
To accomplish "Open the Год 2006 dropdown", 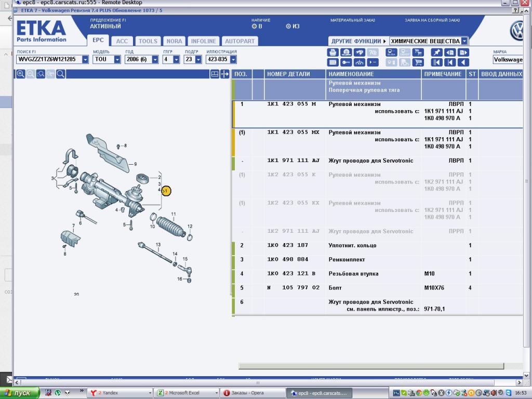I will click(x=155, y=59).
